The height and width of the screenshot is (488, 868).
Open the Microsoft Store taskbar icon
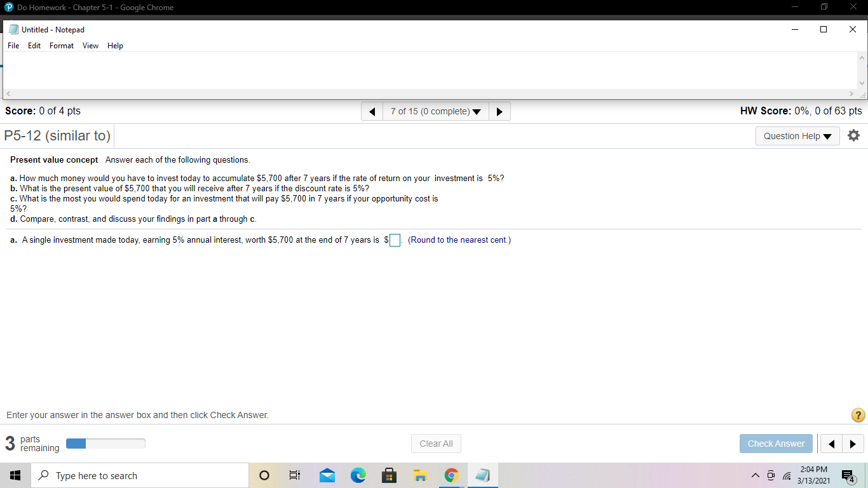click(390, 475)
